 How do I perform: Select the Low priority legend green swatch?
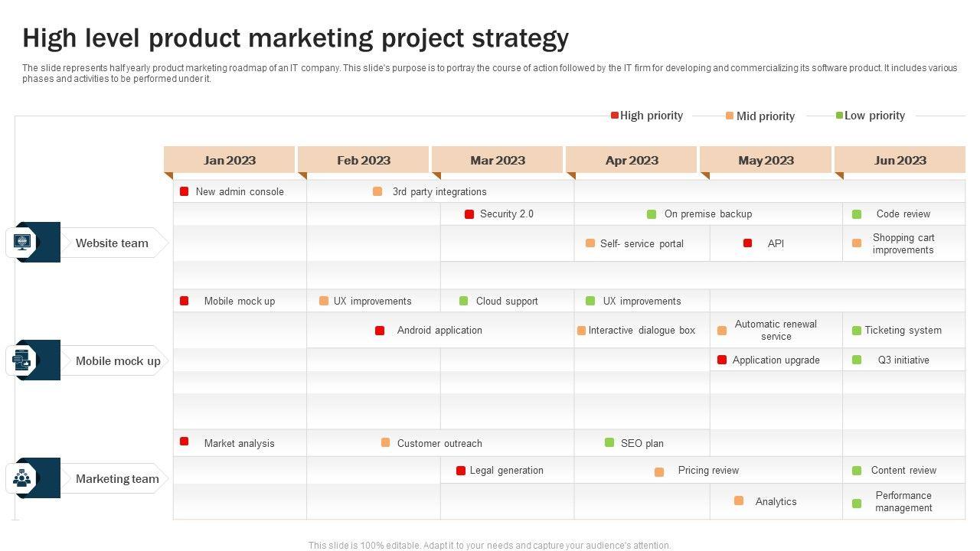point(839,116)
